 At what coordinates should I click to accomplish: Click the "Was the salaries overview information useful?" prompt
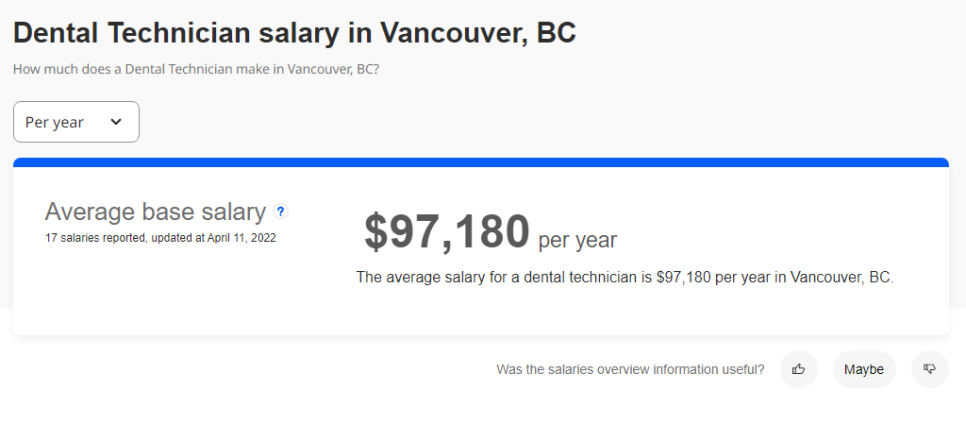630,369
